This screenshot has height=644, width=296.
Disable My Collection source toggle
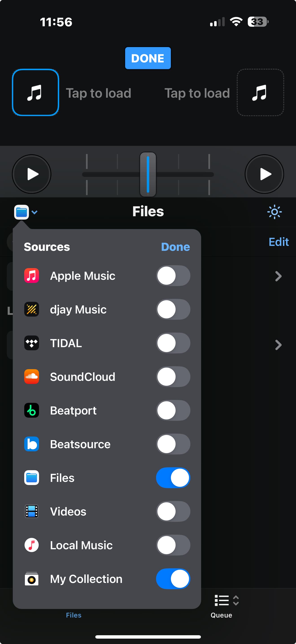(x=173, y=579)
